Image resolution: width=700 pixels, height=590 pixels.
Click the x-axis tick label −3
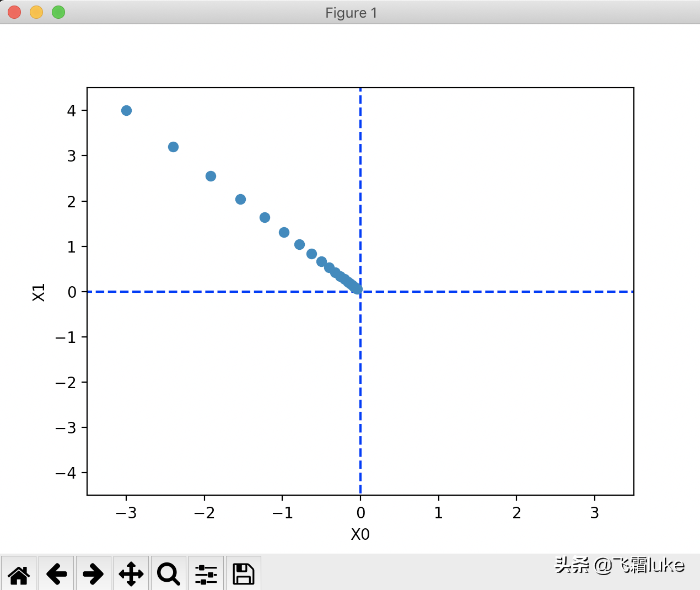point(126,513)
